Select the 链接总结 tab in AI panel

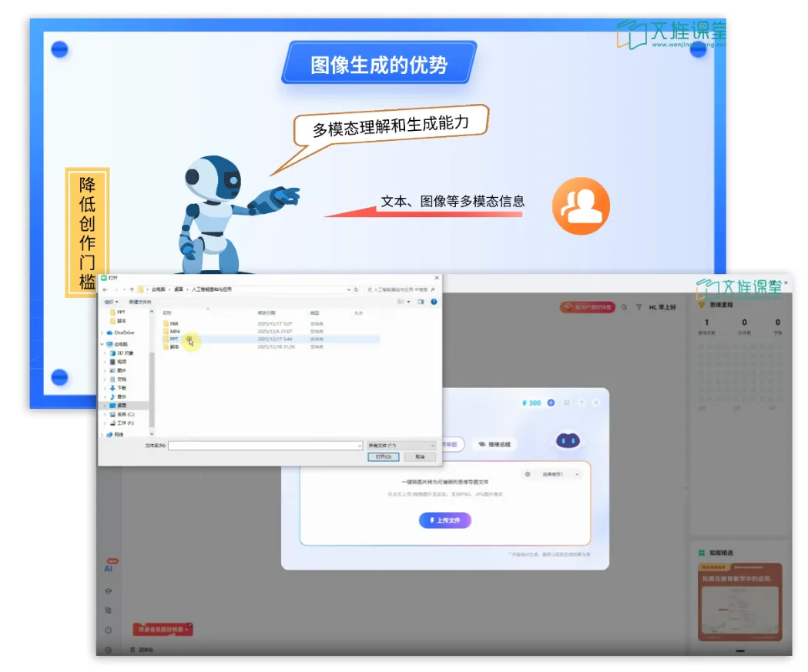[x=495, y=444]
